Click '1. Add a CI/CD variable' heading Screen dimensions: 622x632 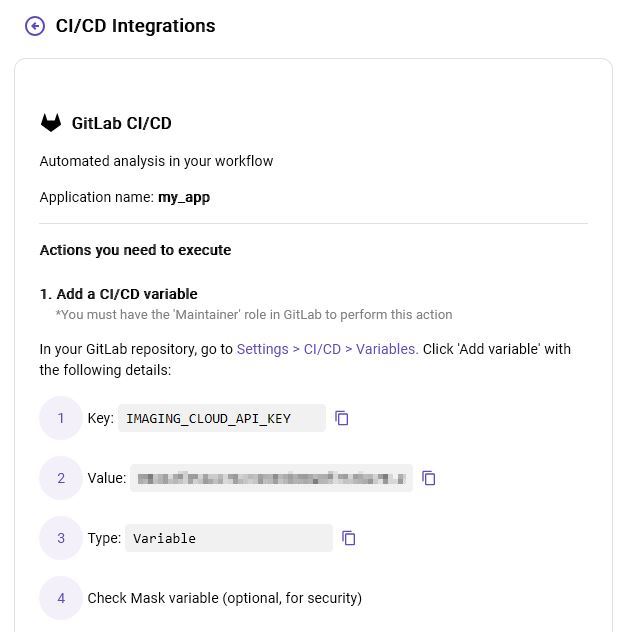tap(118, 294)
